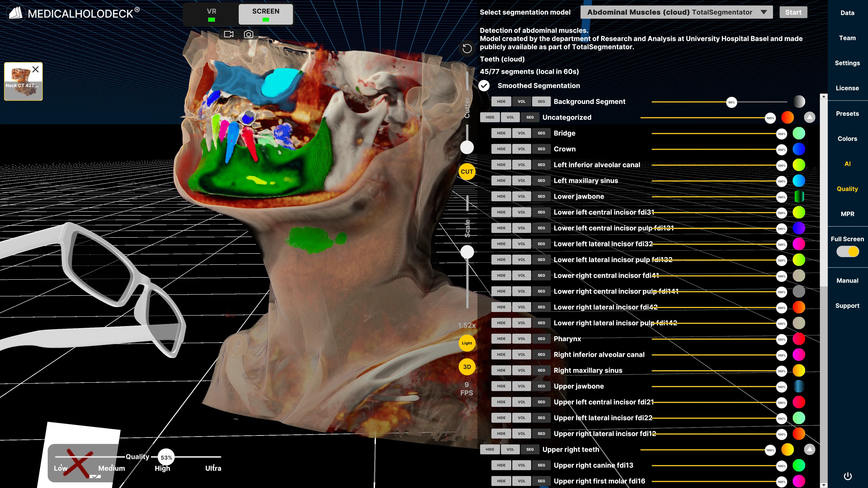Open the Support link
Viewport: 868px width, 488px height.
point(847,305)
